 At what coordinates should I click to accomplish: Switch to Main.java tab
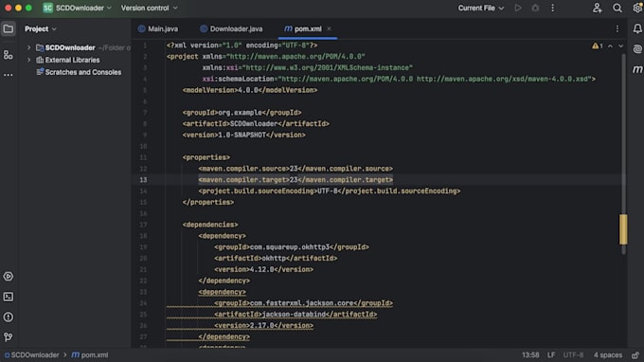click(x=158, y=28)
